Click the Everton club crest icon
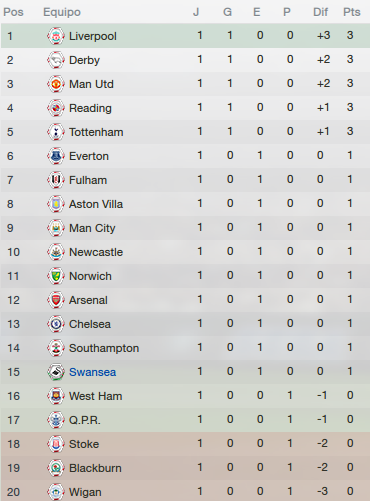 56,156
